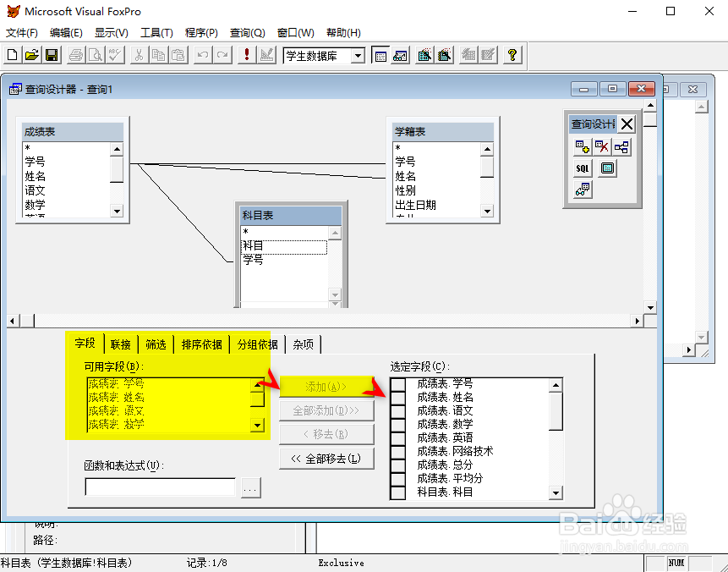This screenshot has height=572, width=728.
Task: Show the SQL window from the toolbox
Action: pyautogui.click(x=583, y=168)
